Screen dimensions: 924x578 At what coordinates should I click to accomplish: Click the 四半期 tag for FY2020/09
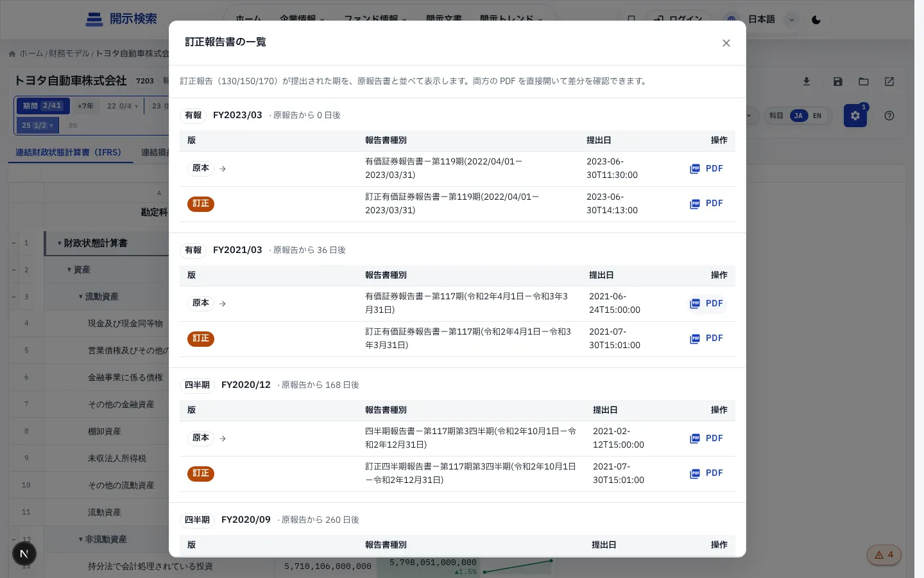click(x=197, y=520)
